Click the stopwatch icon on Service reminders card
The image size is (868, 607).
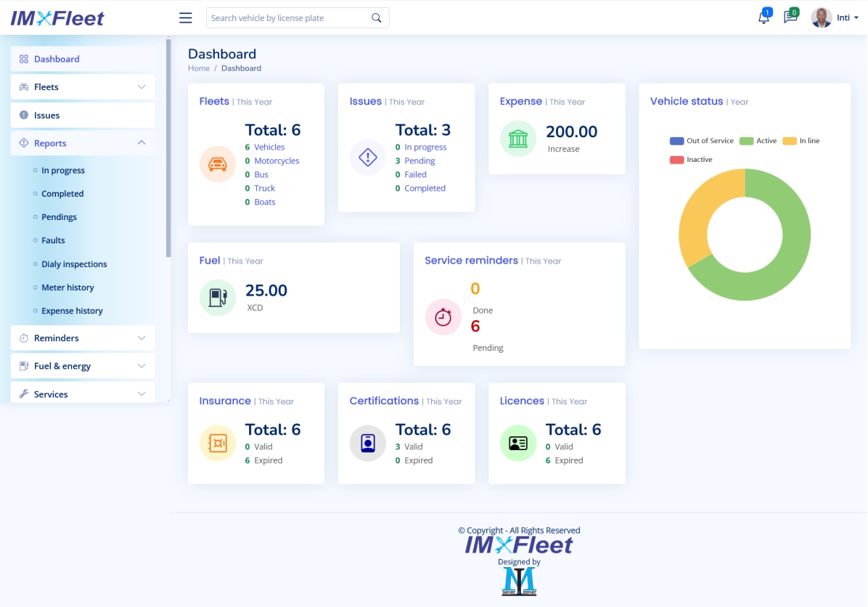[443, 317]
